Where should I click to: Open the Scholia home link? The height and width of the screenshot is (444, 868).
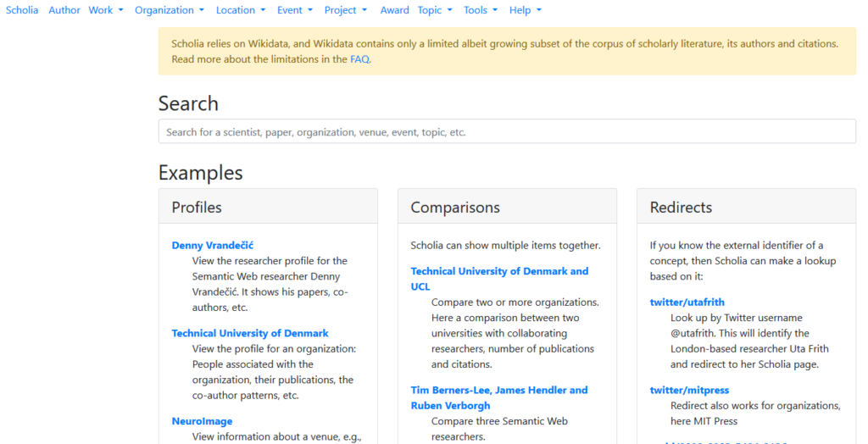click(22, 10)
